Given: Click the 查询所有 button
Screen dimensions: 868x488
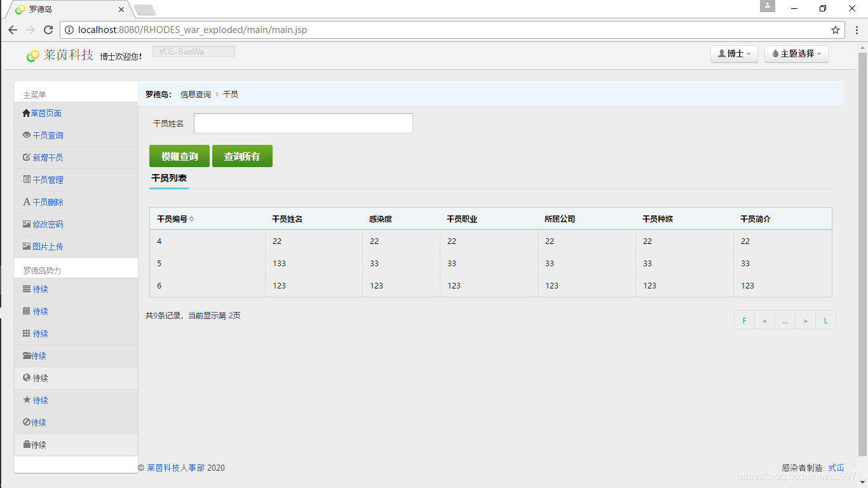Looking at the screenshot, I should click(x=242, y=156).
